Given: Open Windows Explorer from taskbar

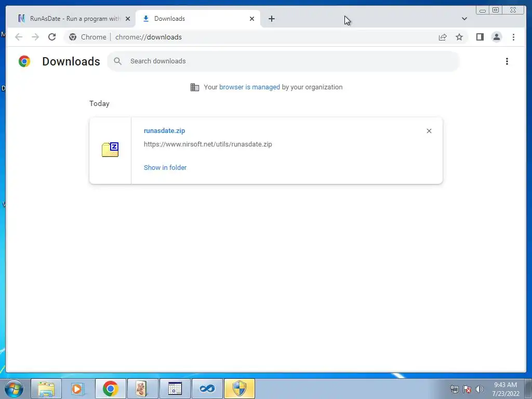Looking at the screenshot, I should point(46,389).
